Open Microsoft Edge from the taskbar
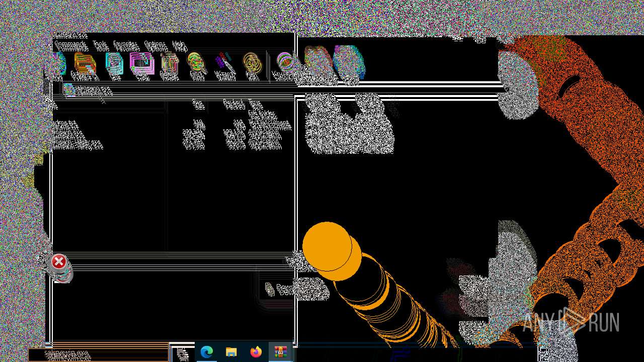The image size is (644, 362). pos(207,352)
